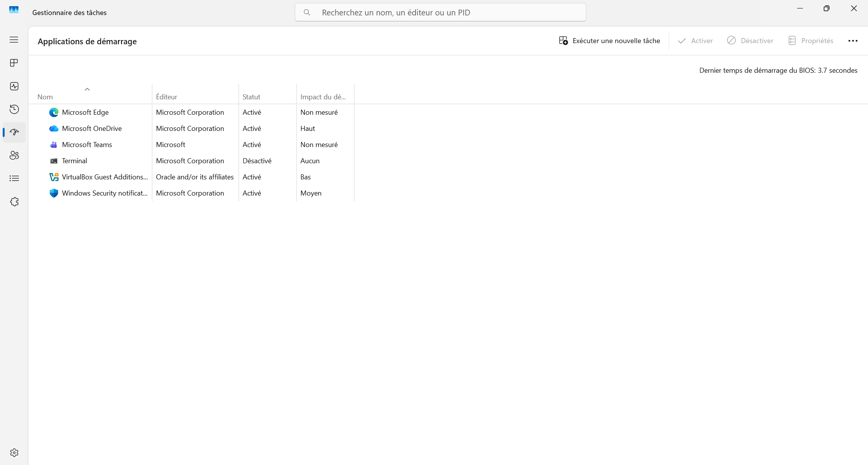Click the Microsoft Edge icon
This screenshot has width=868, height=465.
tap(54, 112)
